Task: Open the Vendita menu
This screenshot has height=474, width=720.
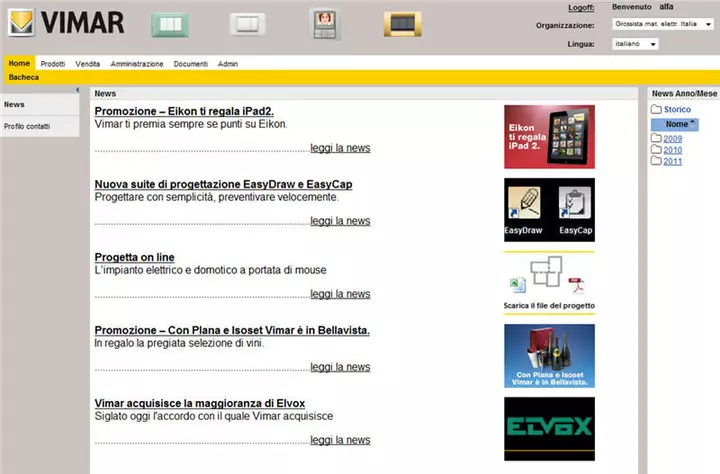Action: [88, 64]
